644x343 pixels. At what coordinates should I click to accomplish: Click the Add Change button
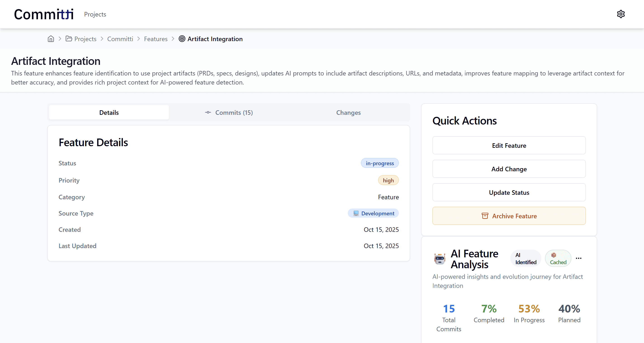click(x=509, y=169)
